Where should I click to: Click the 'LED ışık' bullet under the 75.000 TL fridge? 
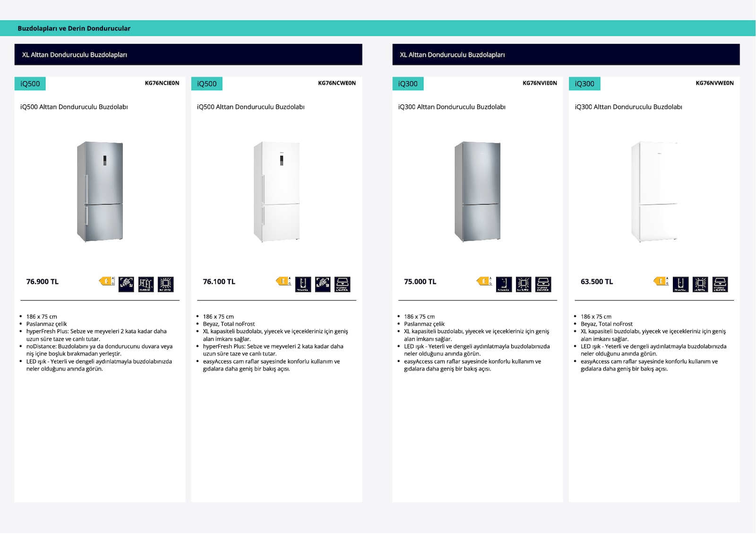click(477, 350)
